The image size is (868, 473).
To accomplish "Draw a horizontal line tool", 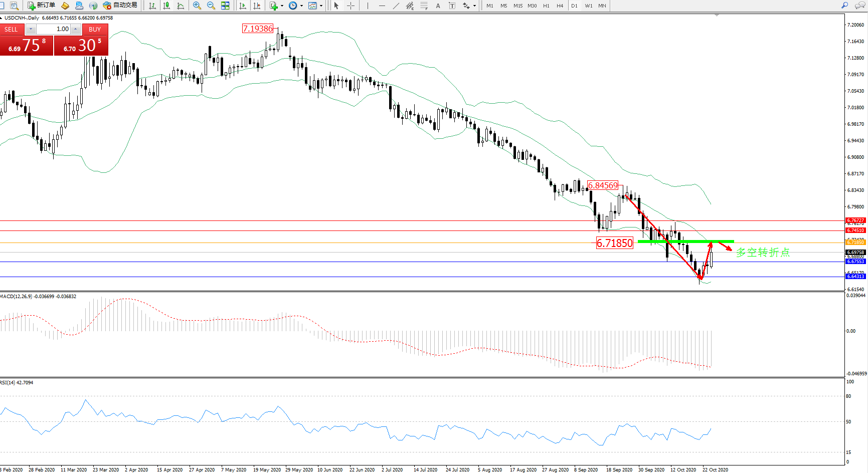I will pyautogui.click(x=382, y=6).
